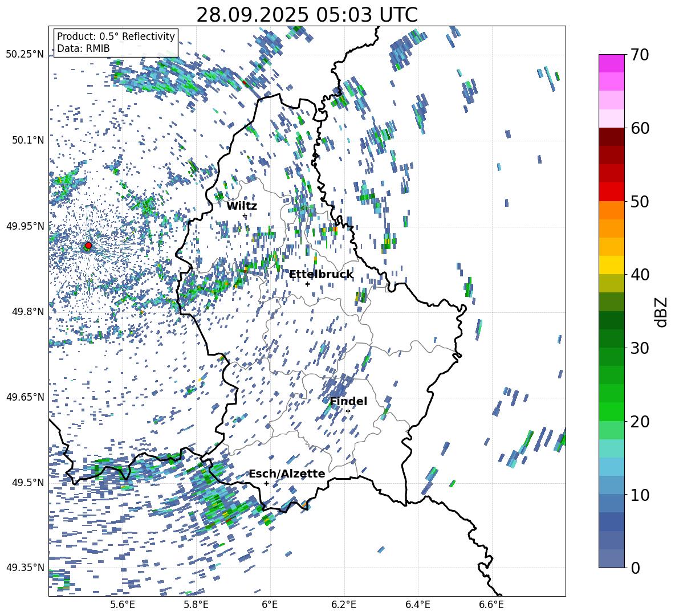Click the 20 tick on the colorbar
Viewport: 675px width, 616px height.
640,421
